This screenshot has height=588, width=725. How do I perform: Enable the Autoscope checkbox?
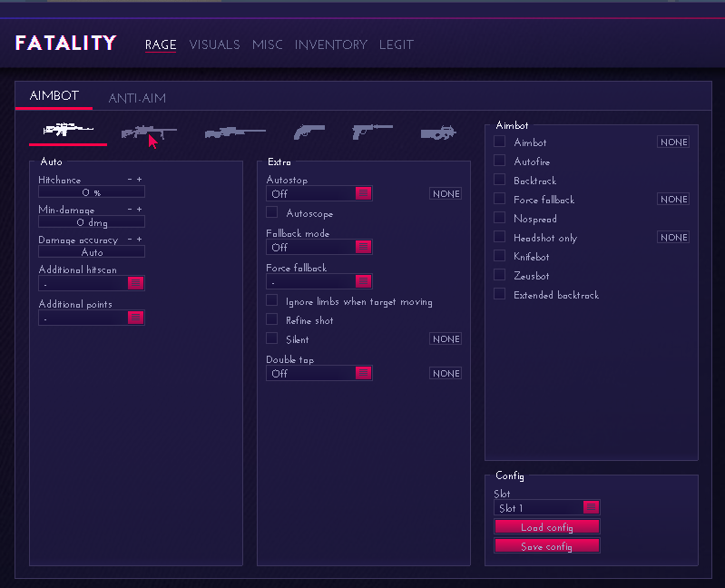click(272, 212)
